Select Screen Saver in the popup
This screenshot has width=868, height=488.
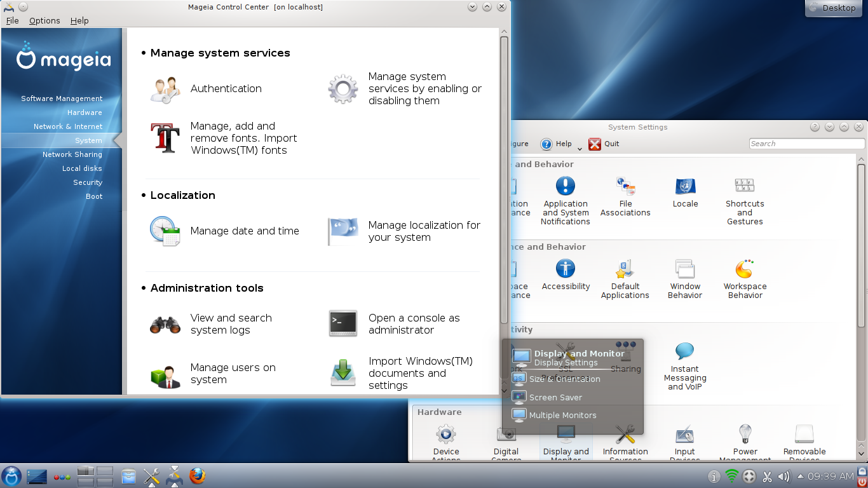[548, 397]
